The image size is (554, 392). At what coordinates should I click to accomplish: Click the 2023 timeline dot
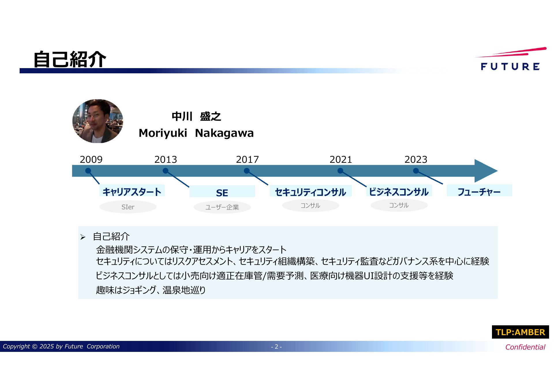coord(416,171)
